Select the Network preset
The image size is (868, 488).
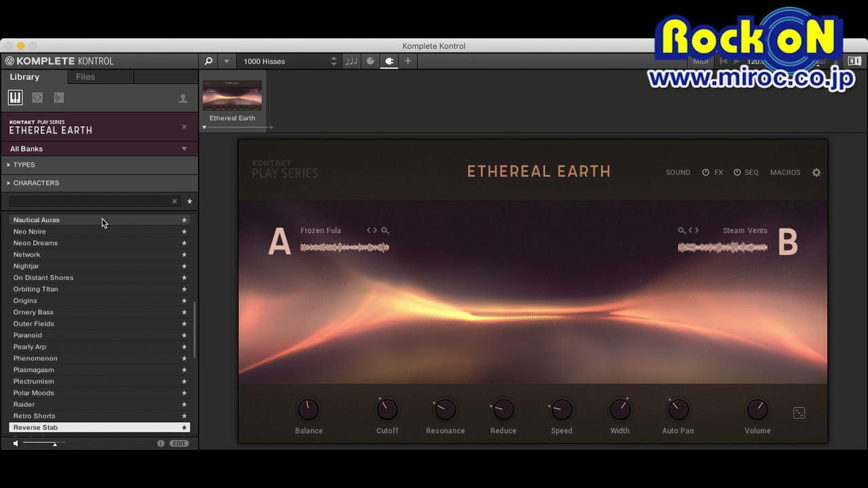pos(99,254)
